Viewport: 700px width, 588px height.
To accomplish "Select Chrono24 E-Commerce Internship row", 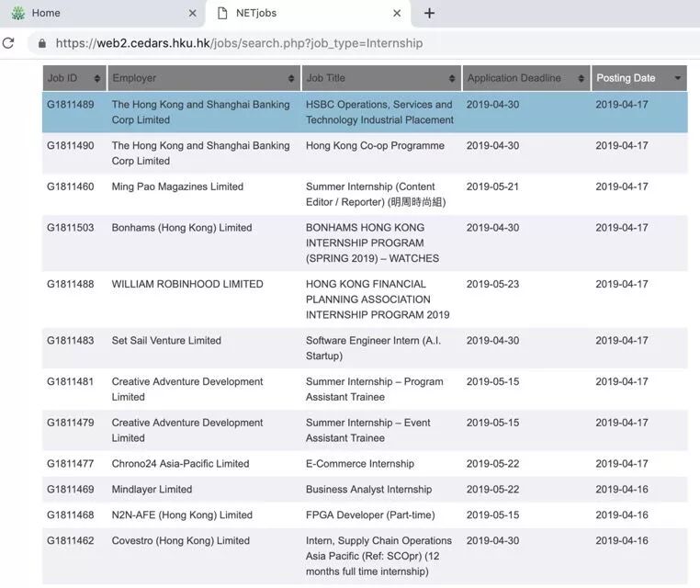I will coord(360,464).
